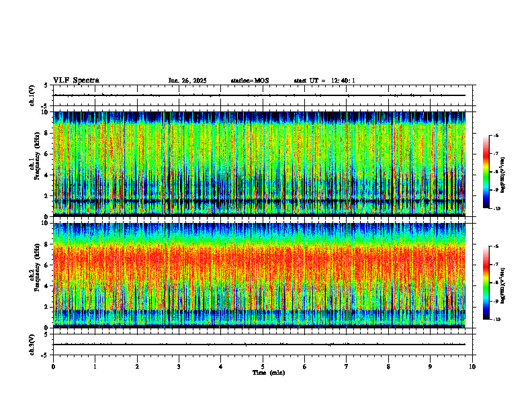This screenshot has height=411, width=532.
Task: Click the "-7" tick on ch.1 colorbar
Action: [x=495, y=154]
